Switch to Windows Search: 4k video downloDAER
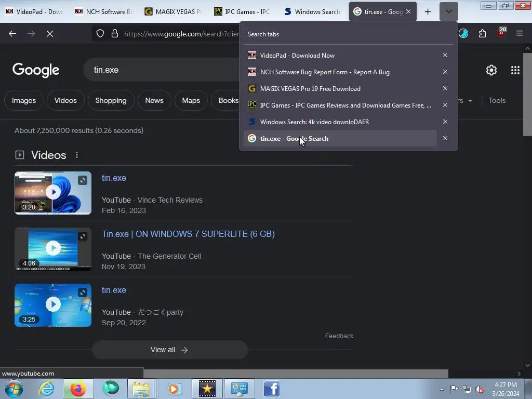The width and height of the screenshot is (532, 399). 340,122
